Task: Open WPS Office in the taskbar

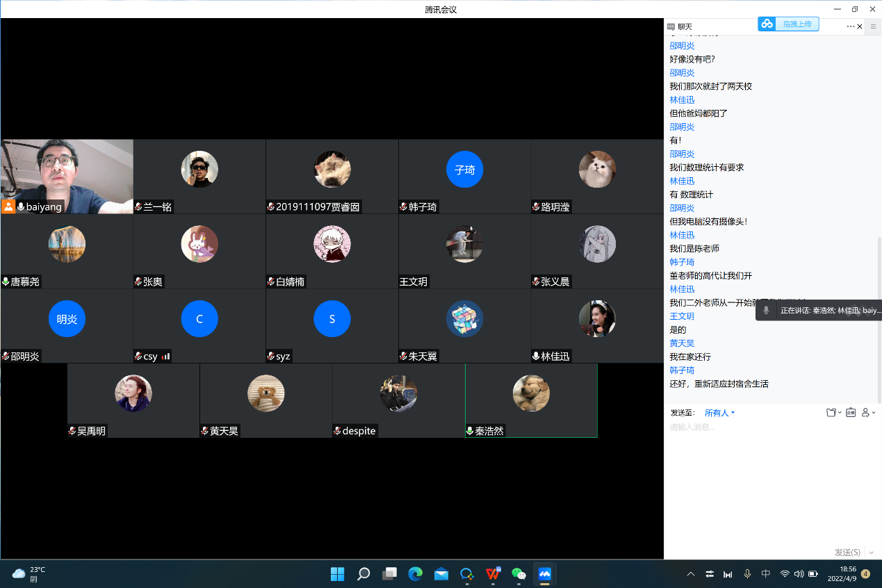Action: pyautogui.click(x=493, y=574)
